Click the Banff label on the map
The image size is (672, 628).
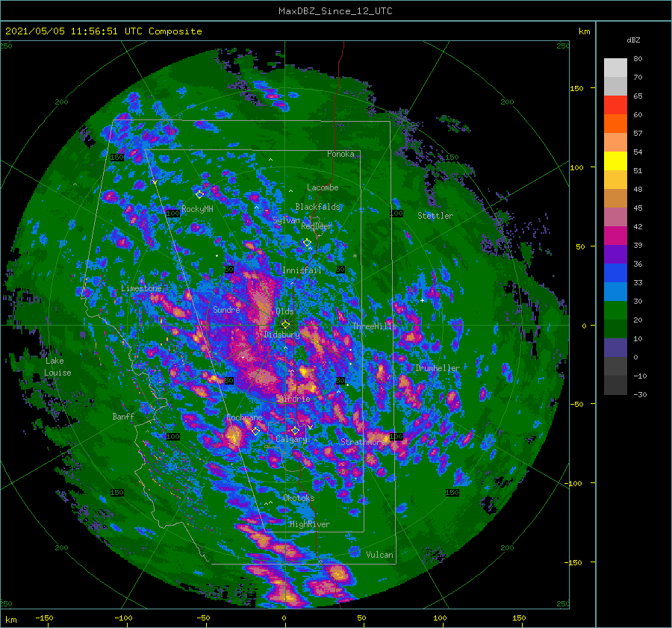click(x=123, y=416)
